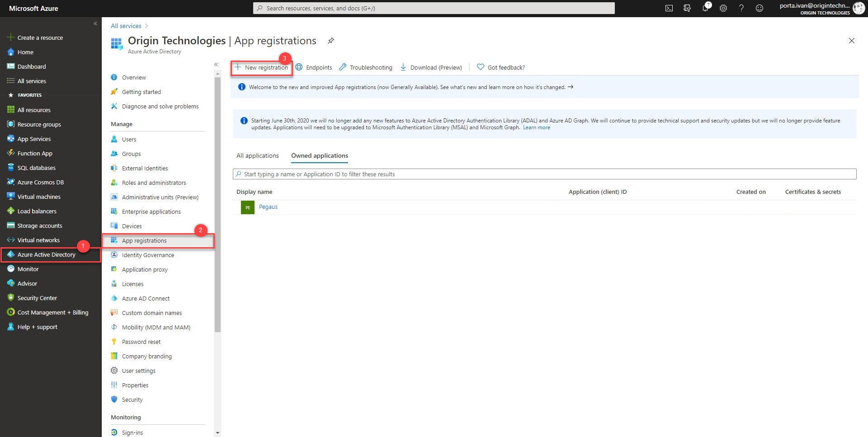Click Got feedback?
868x437 pixels.
(x=501, y=67)
